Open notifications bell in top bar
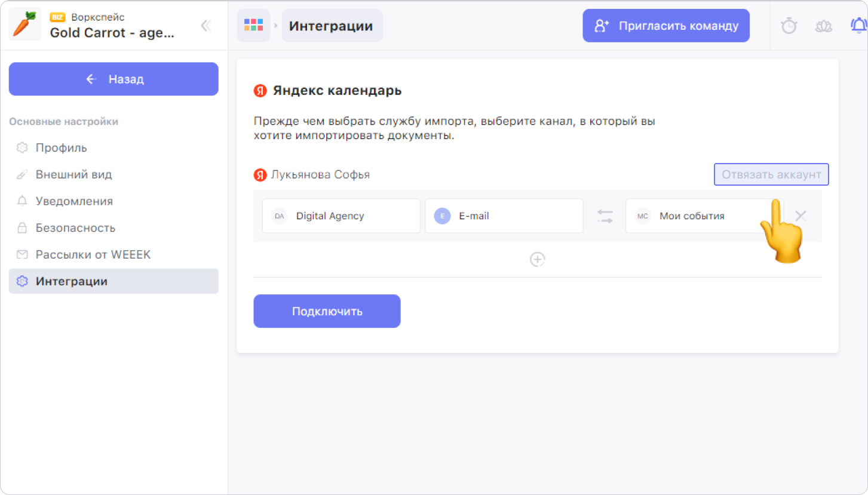Screen dimensions: 868x495 [x=859, y=26]
